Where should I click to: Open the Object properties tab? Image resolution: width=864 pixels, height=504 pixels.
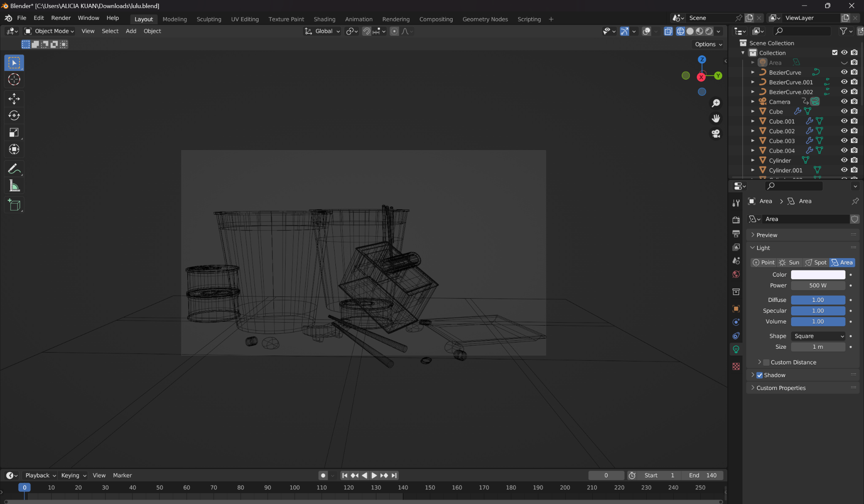point(736,309)
